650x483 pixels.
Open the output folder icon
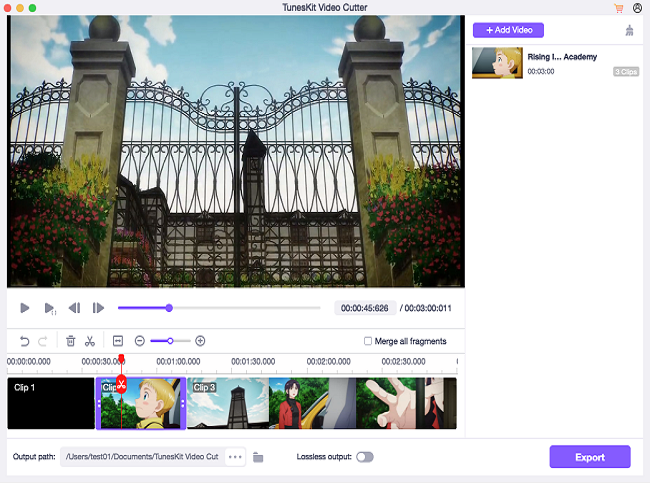pos(258,457)
